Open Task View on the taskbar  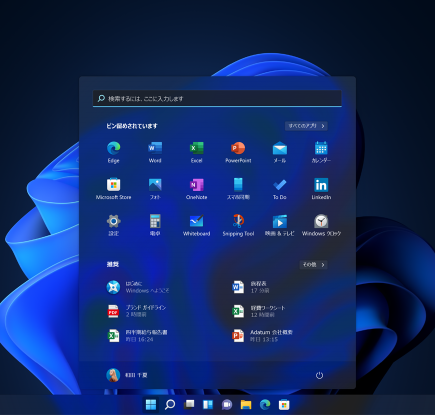point(189,405)
